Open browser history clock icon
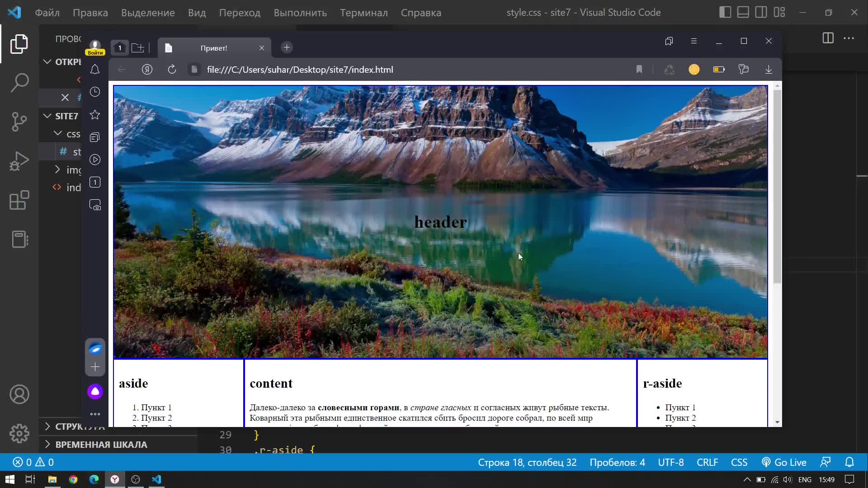Viewport: 868px width, 488px height. 95,92
